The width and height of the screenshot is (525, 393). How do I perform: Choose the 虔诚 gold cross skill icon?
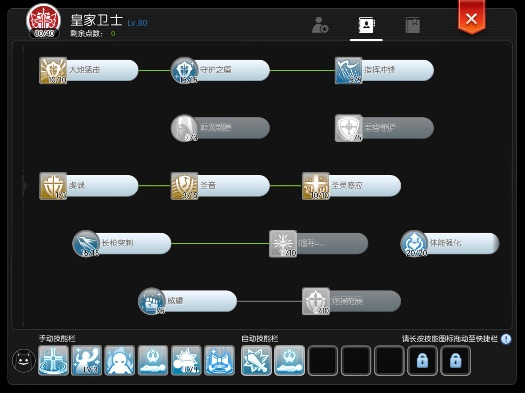[x=53, y=186]
